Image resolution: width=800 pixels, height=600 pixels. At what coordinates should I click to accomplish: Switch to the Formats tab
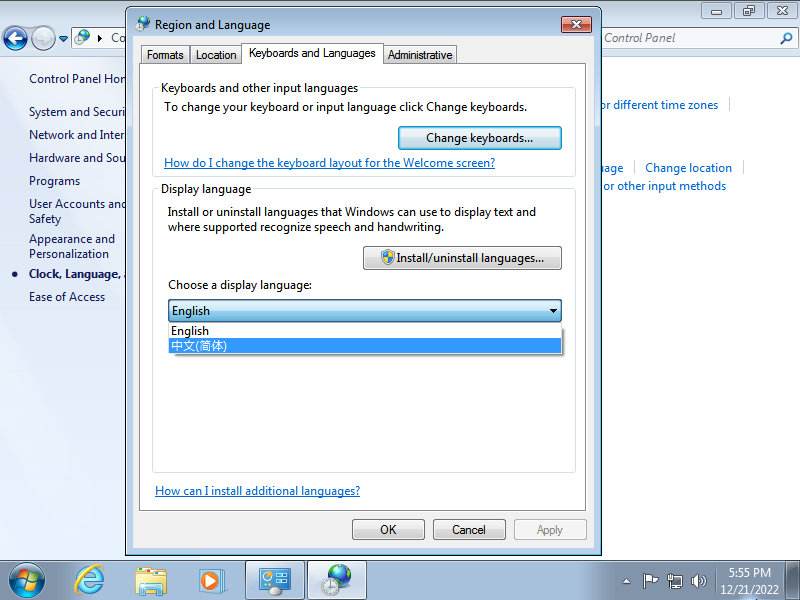[165, 55]
